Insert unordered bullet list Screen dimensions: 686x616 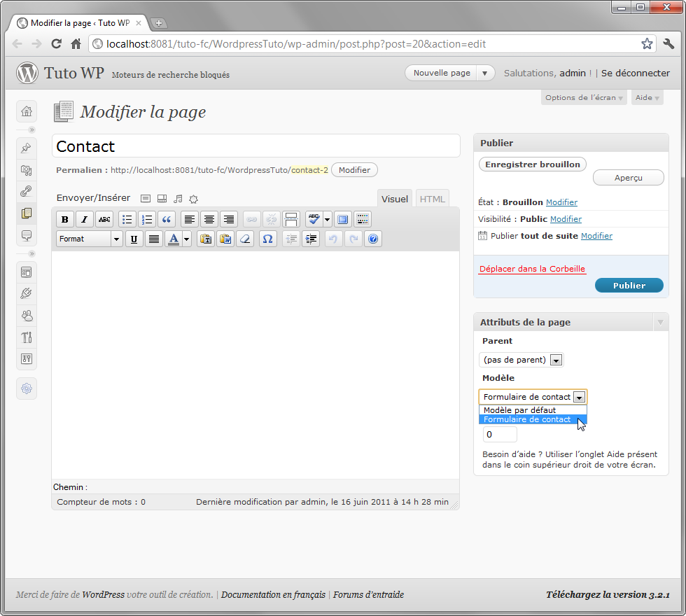click(127, 219)
